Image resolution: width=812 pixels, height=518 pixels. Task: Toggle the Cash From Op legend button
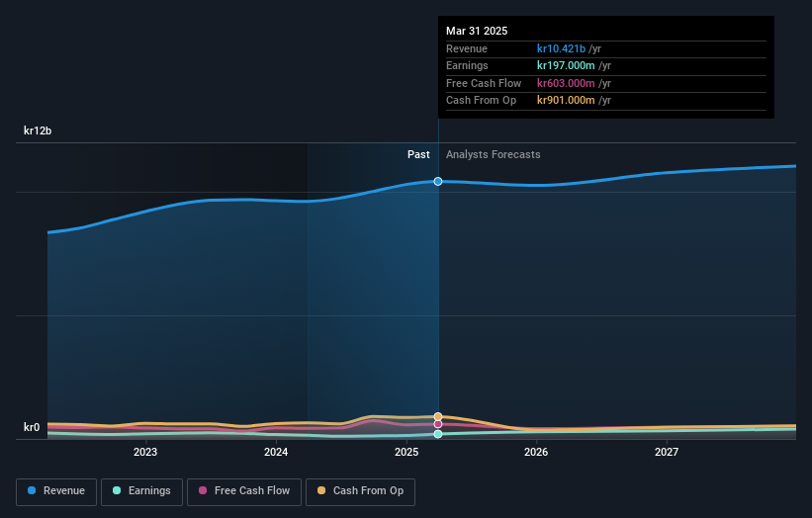click(360, 491)
